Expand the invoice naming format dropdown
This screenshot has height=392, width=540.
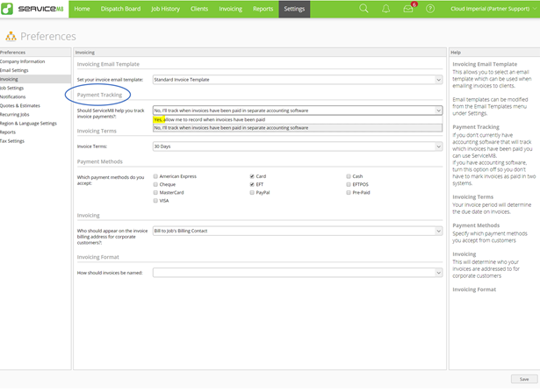pyautogui.click(x=297, y=273)
